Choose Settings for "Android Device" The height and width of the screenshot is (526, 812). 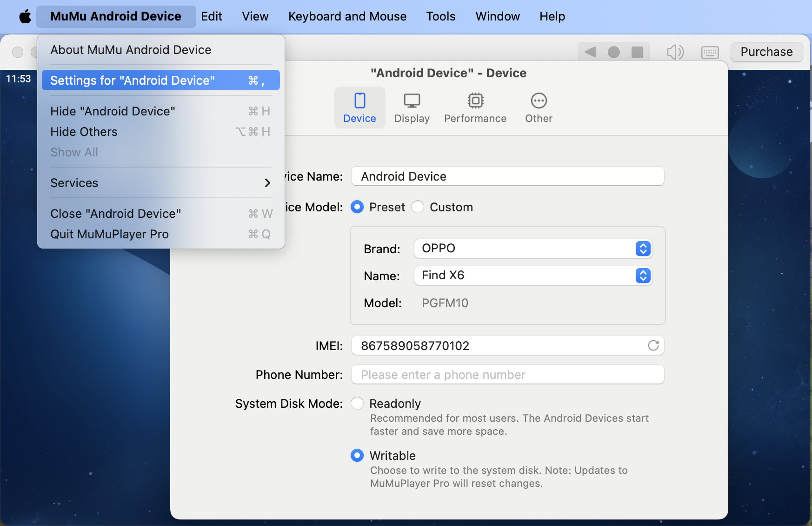tap(160, 80)
